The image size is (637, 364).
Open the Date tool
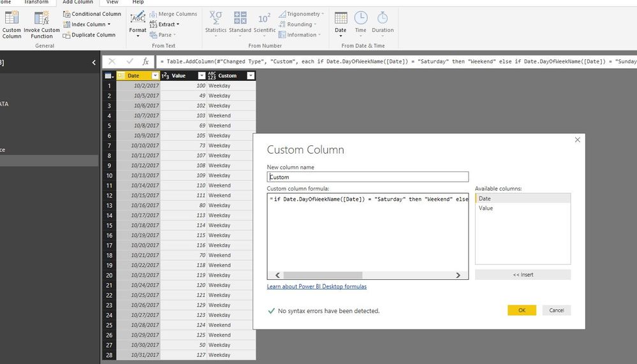coord(340,24)
